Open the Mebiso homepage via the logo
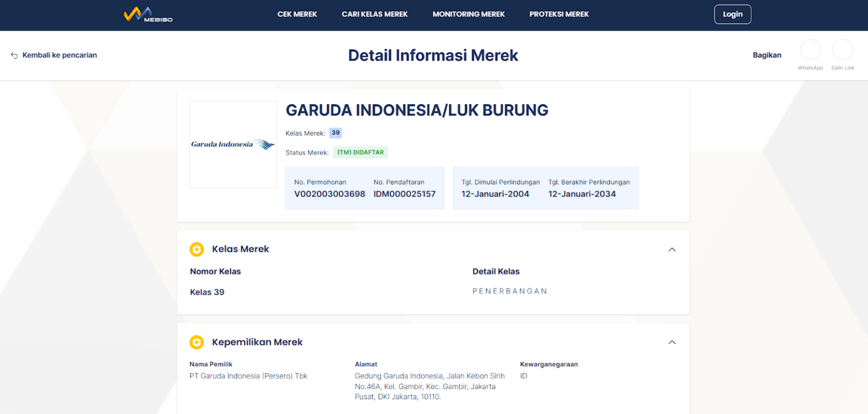The height and width of the screenshot is (414, 868). point(147,15)
